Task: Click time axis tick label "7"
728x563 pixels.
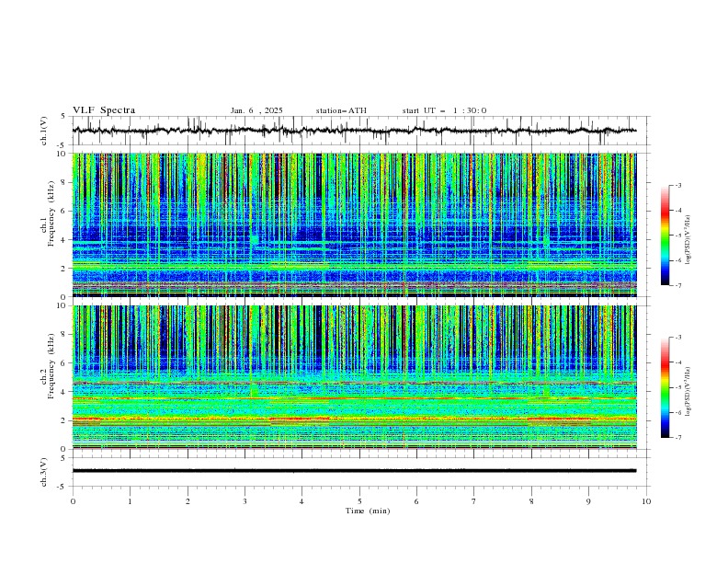Action: click(x=474, y=501)
